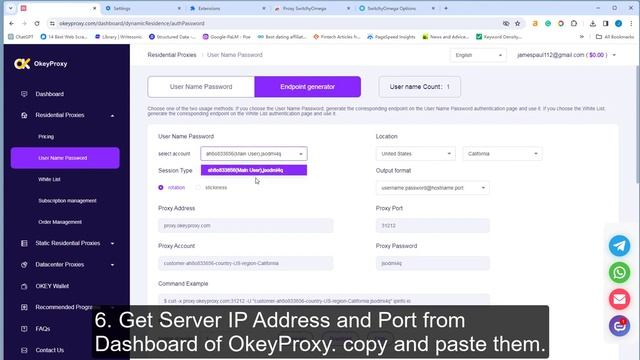Open email contact floating button
This screenshot has height=360, width=640.
coord(619,299)
